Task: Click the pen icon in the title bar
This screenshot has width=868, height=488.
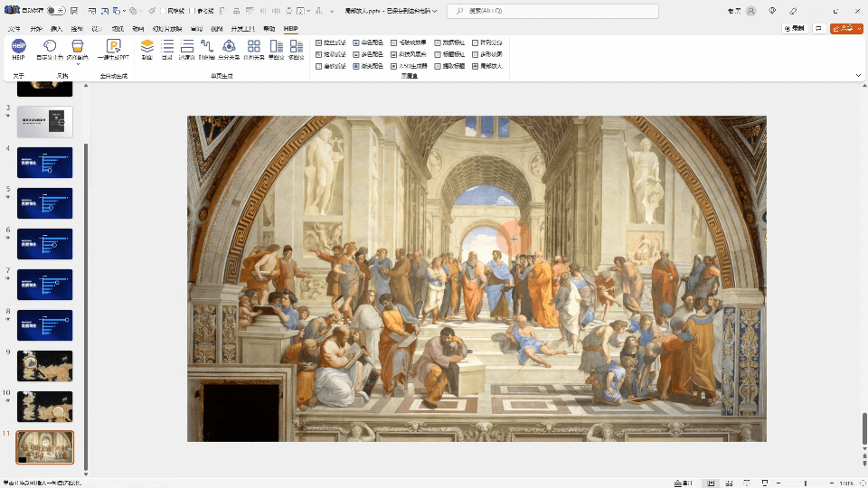Action: [793, 11]
